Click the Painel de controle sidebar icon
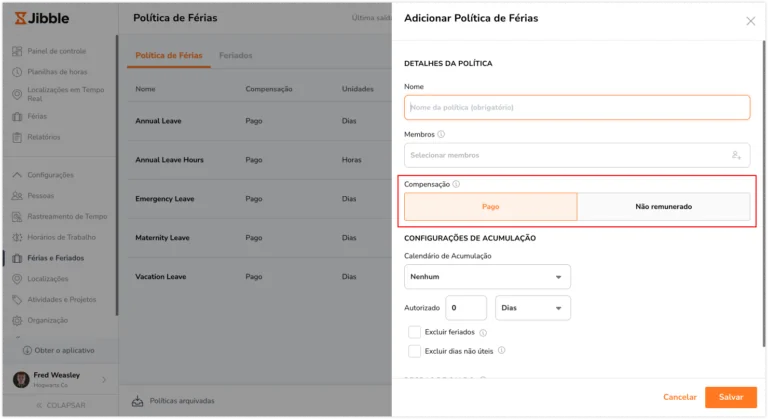The width and height of the screenshot is (768, 419). pos(17,51)
